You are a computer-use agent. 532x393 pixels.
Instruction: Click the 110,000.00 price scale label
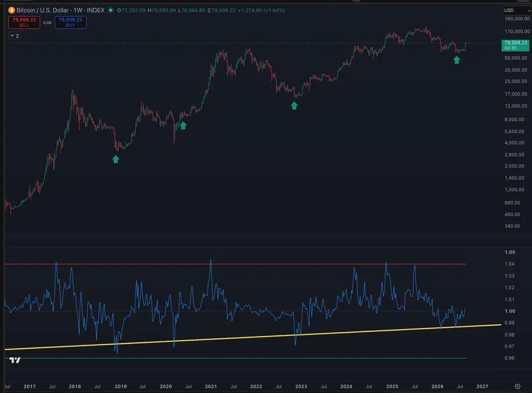click(x=516, y=31)
